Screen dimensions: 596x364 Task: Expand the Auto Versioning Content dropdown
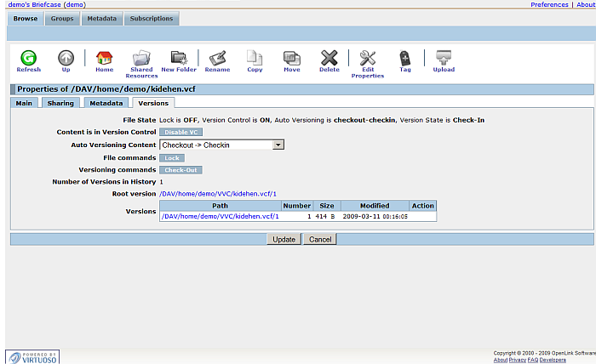point(278,145)
